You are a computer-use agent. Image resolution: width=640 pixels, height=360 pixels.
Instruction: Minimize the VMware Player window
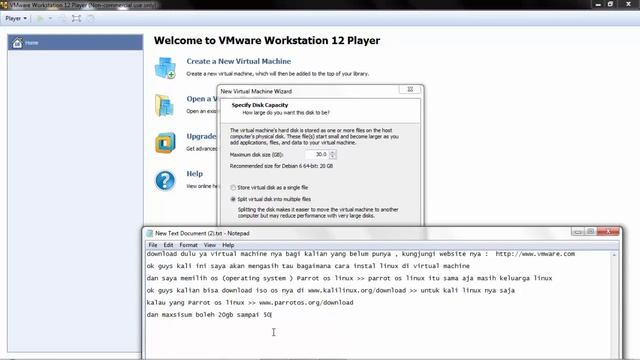598,4
